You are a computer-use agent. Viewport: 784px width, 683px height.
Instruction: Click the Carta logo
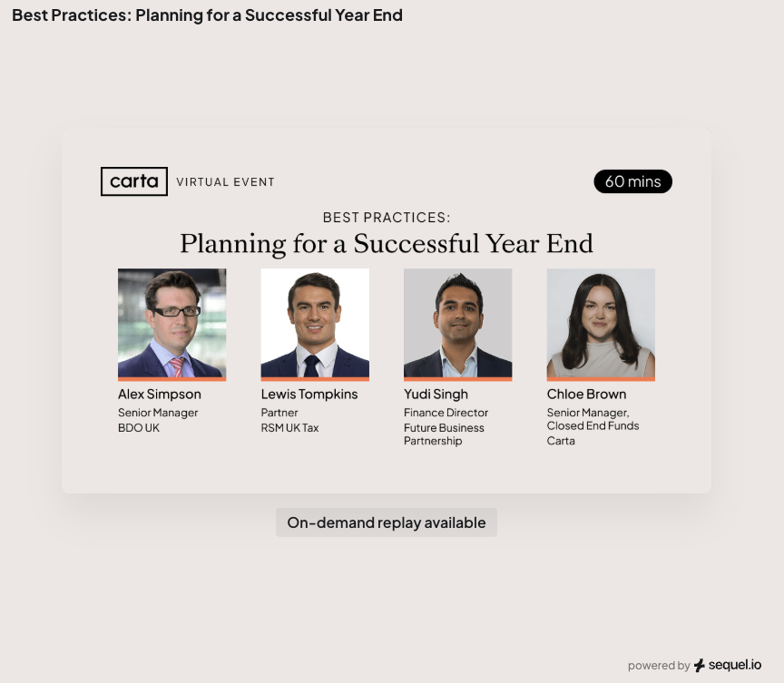tap(133, 181)
